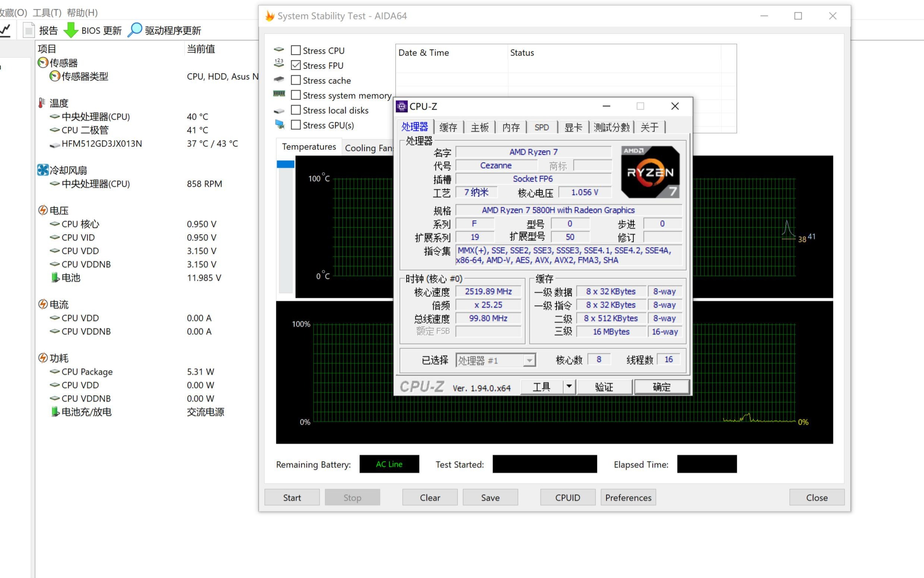
Task: Click the Date & Time column header
Action: [x=452, y=53]
